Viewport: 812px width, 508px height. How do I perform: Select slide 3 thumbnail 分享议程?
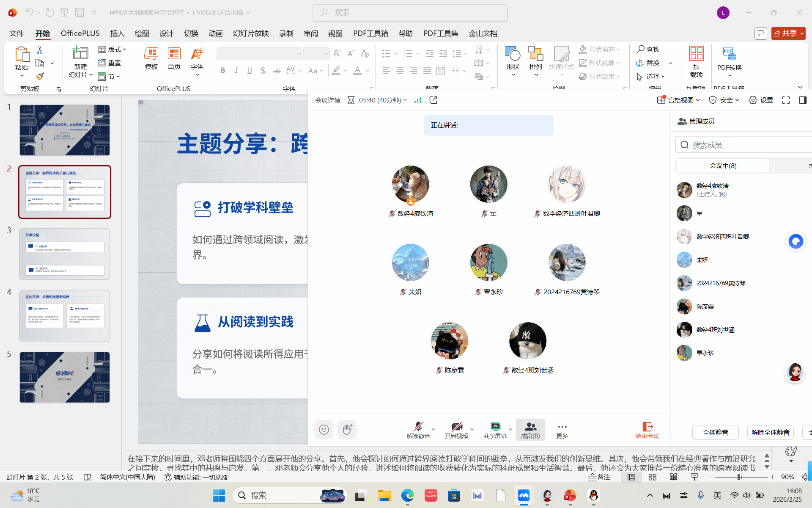coord(65,254)
